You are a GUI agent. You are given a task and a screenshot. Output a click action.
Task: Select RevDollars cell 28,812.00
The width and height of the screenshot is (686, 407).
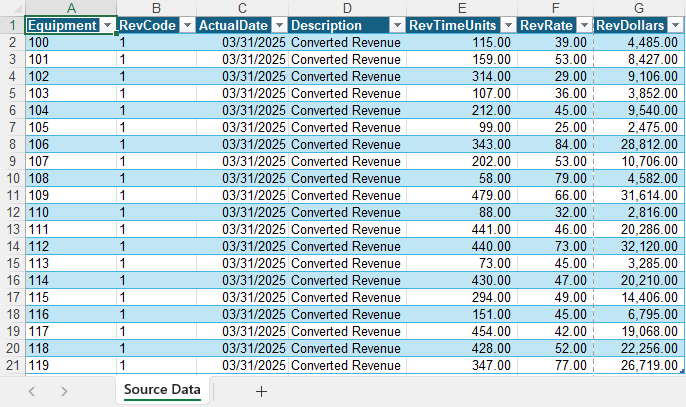pyautogui.click(x=639, y=144)
